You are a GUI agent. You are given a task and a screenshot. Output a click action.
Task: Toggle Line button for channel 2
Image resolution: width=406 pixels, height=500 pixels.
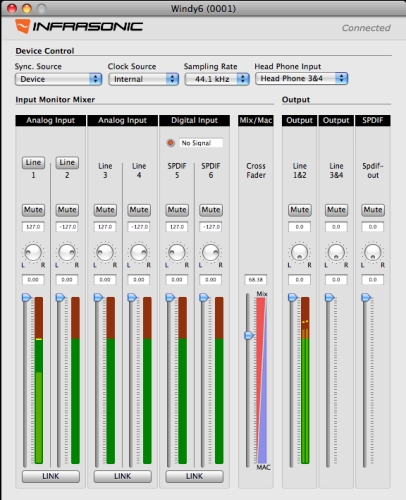pos(67,162)
